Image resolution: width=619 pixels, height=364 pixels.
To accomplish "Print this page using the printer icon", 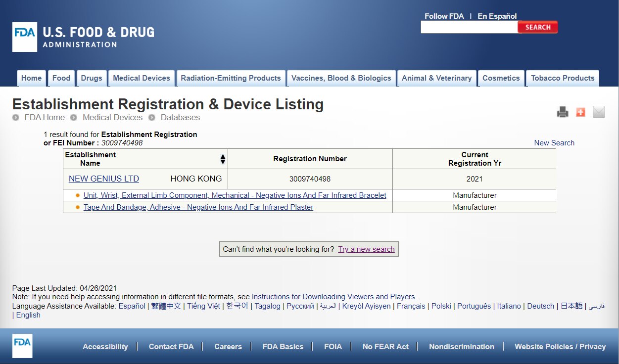I will point(563,112).
